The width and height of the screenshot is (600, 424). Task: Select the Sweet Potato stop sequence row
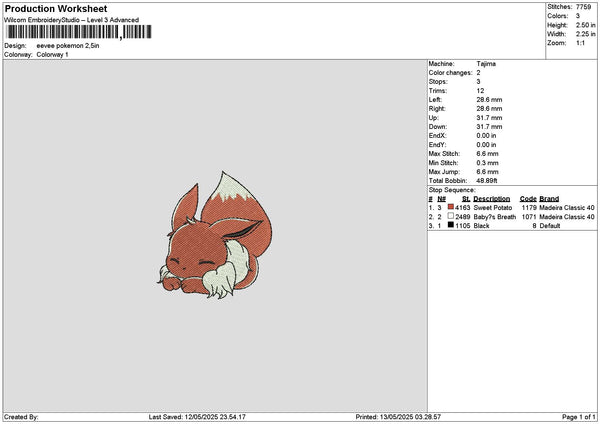[x=512, y=207]
